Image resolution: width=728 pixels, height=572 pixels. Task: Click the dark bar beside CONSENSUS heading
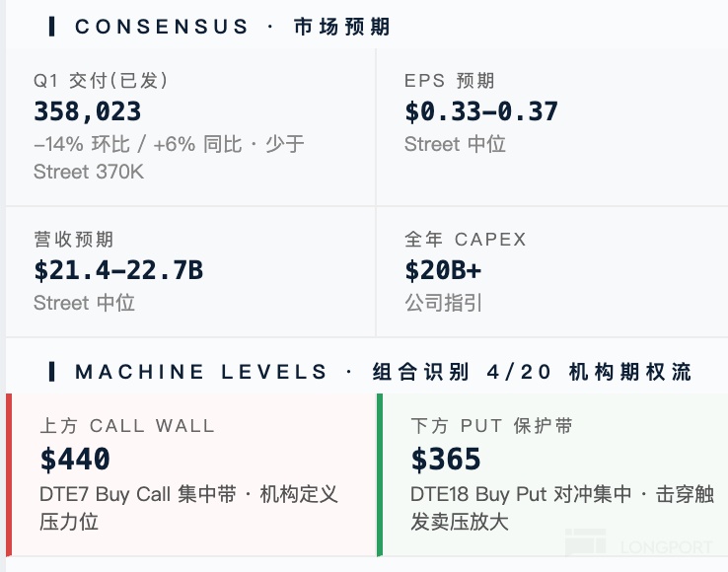coord(51,27)
